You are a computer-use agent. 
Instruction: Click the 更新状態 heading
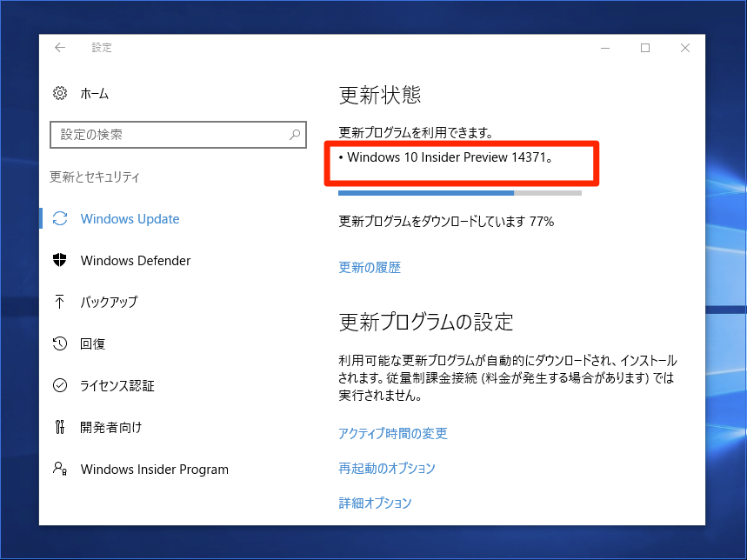pyautogui.click(x=380, y=95)
